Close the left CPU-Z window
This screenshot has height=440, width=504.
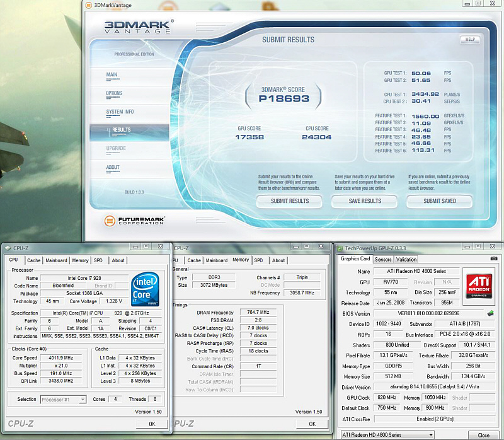coord(161,246)
